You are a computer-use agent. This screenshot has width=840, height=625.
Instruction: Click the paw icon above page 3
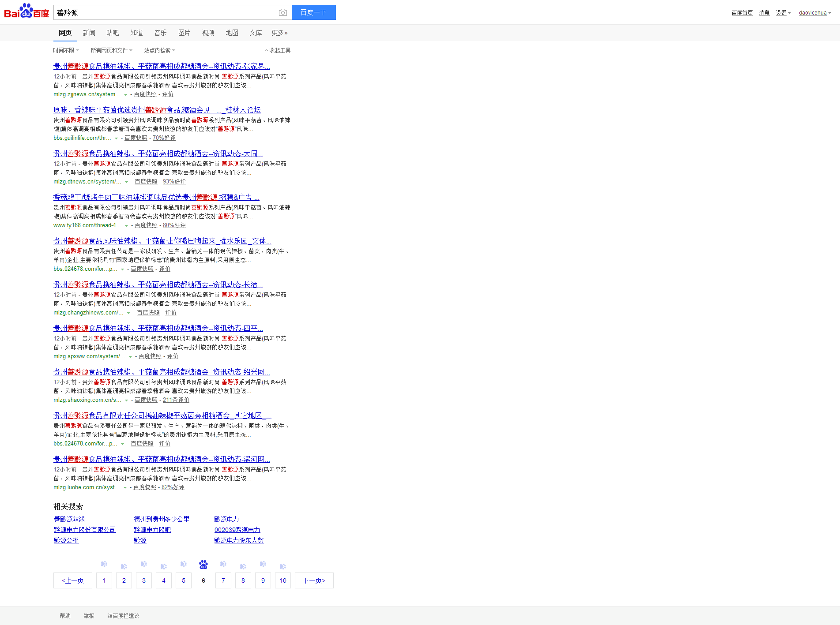click(144, 564)
